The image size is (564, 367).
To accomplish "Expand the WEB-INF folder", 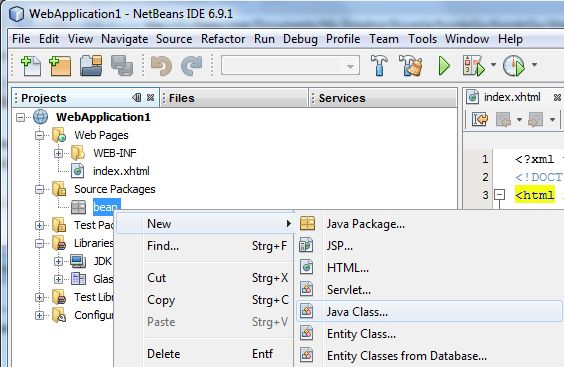I will point(58,153).
